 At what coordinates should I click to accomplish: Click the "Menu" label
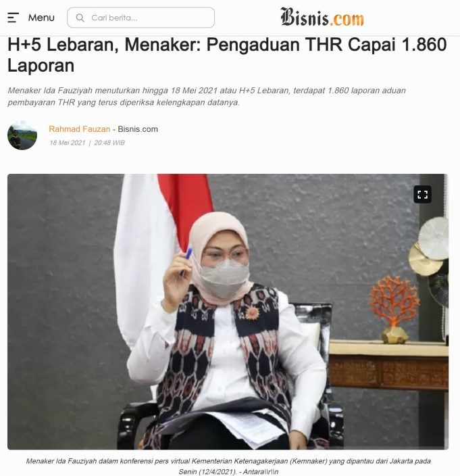pos(41,18)
